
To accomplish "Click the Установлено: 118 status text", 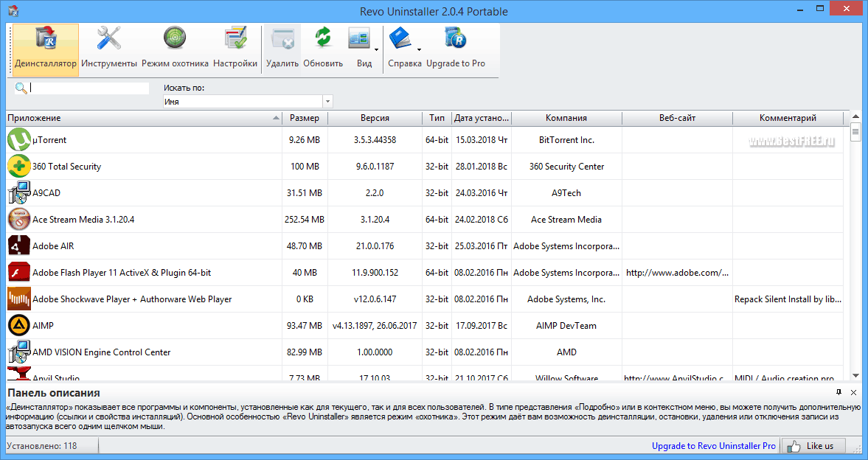I will point(42,445).
